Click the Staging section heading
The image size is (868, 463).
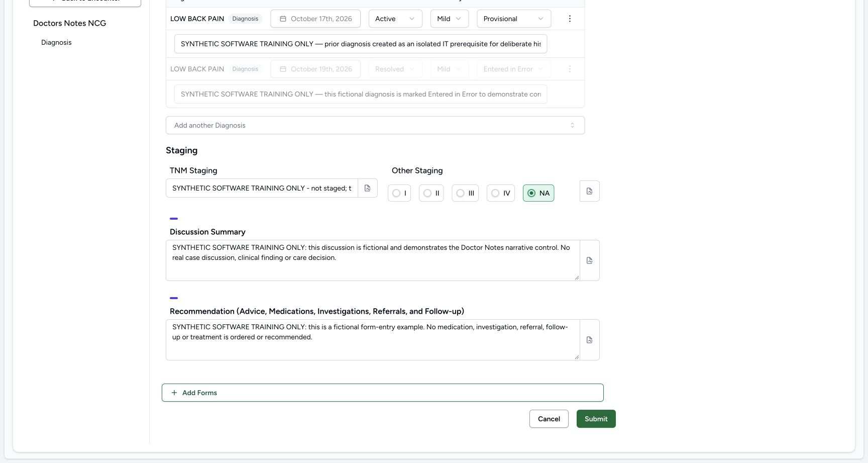click(x=182, y=150)
